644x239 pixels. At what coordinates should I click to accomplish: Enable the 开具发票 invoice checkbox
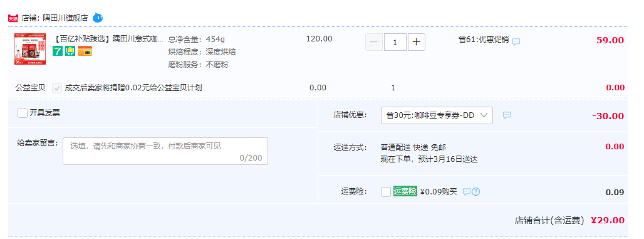click(23, 113)
